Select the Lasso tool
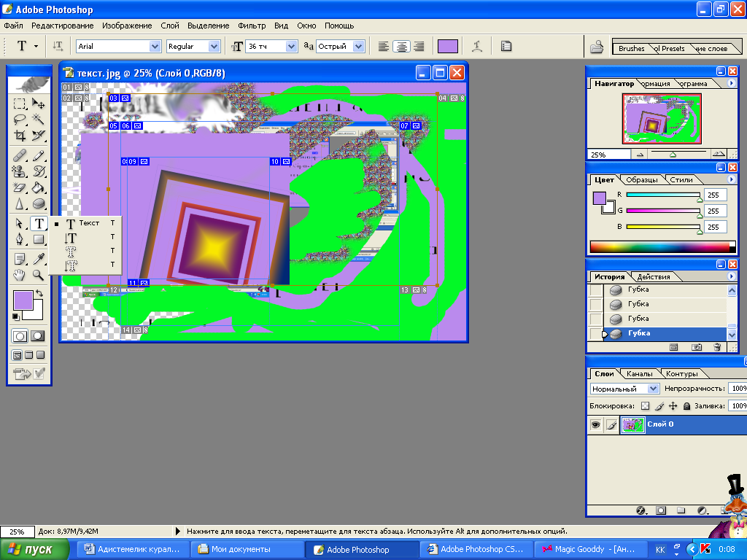This screenshot has width=747, height=560. click(x=20, y=119)
